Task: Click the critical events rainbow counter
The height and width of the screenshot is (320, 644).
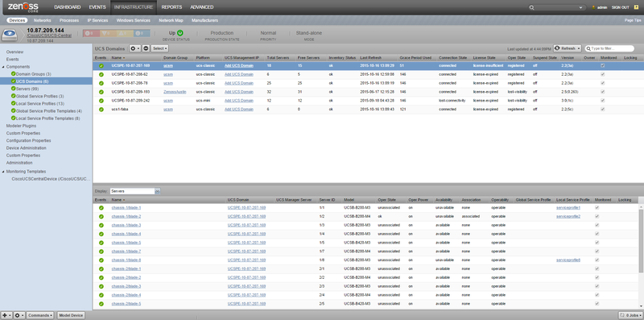Action: pos(91,33)
